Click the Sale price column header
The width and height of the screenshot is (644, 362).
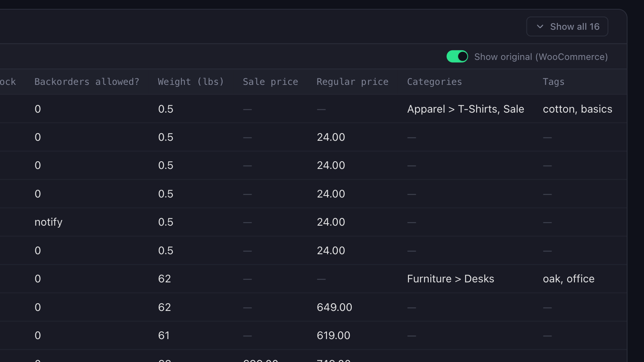click(270, 82)
